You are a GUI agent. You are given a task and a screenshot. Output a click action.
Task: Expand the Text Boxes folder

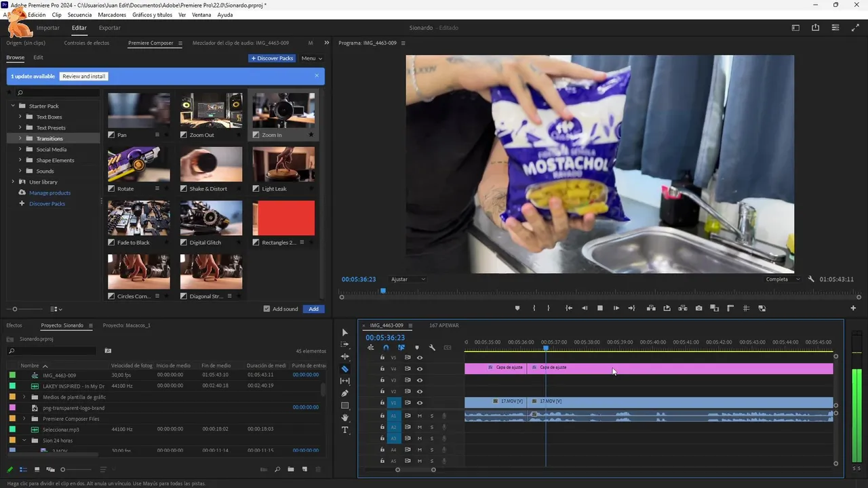click(20, 117)
